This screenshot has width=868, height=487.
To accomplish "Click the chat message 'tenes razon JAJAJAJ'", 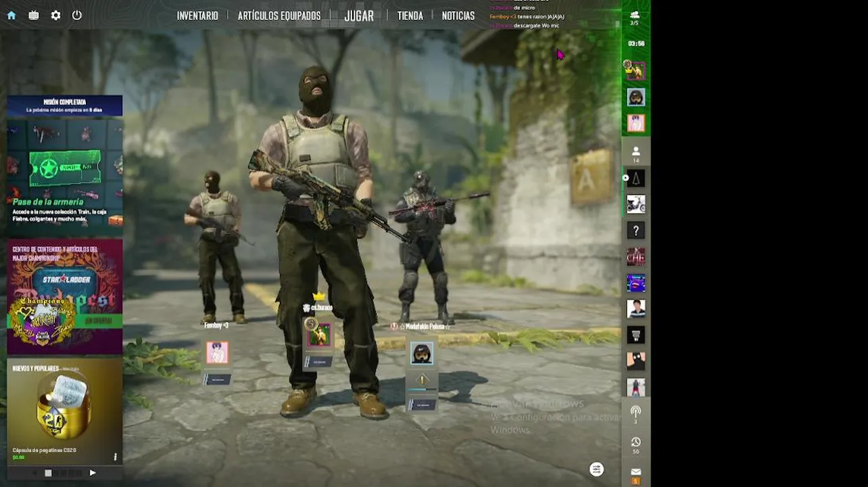I will (x=541, y=16).
